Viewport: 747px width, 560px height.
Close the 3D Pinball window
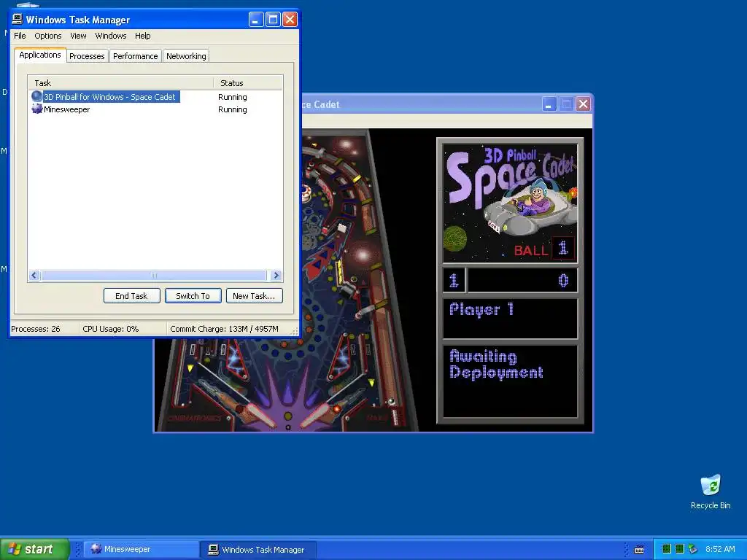[x=583, y=104]
